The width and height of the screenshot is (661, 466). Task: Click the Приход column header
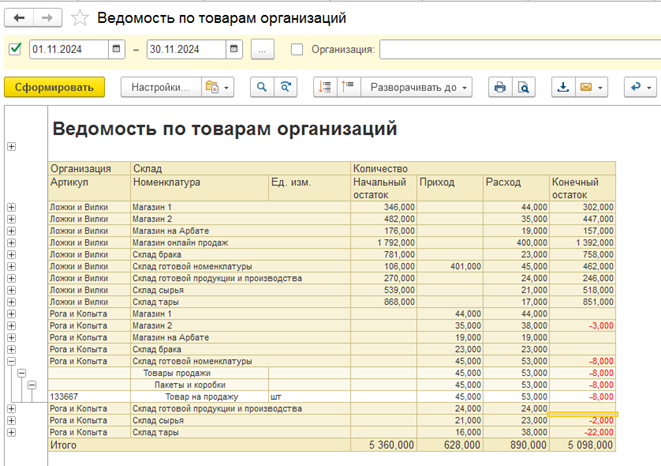pyautogui.click(x=450, y=188)
